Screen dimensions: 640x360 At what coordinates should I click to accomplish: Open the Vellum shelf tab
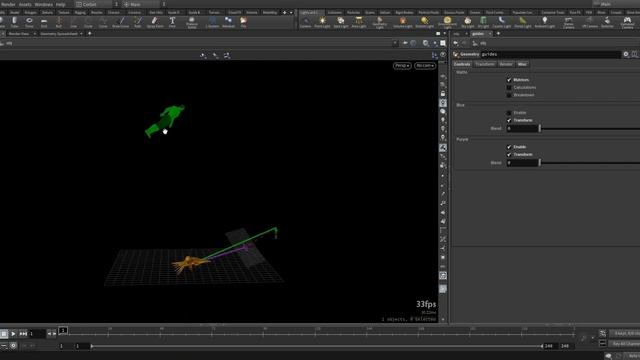[385, 13]
